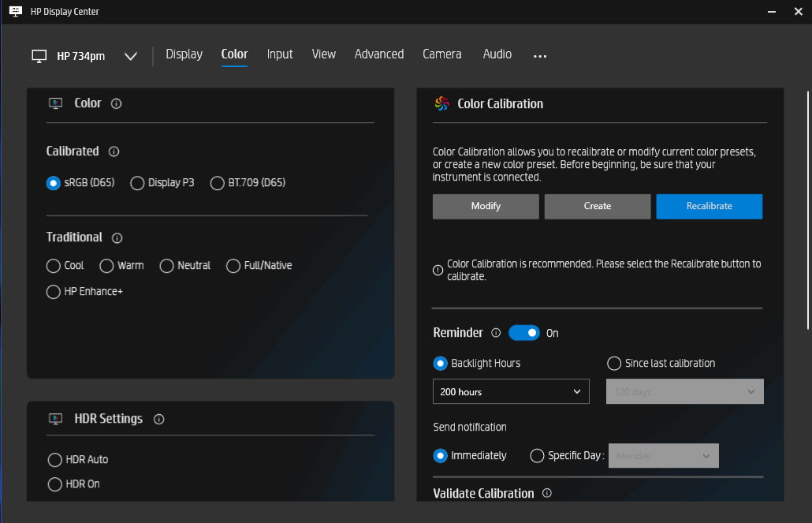Click the Recalibrate button
Viewport: 812px width, 523px height.
(x=709, y=207)
